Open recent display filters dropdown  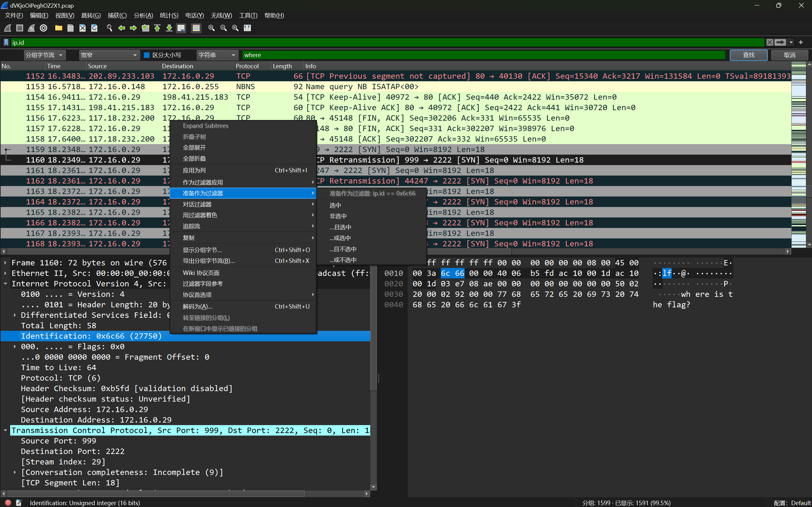pos(791,43)
